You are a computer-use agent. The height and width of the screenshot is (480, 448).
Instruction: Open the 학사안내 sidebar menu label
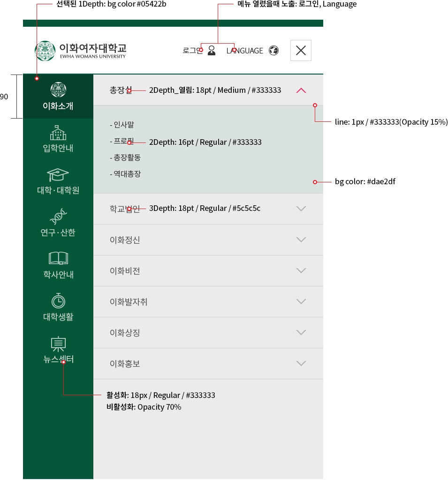pos(58,275)
